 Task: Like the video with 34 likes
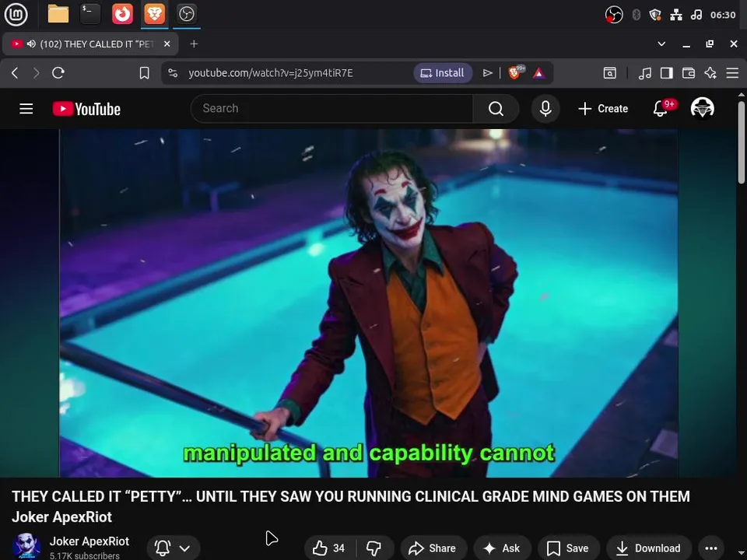[x=330, y=548]
